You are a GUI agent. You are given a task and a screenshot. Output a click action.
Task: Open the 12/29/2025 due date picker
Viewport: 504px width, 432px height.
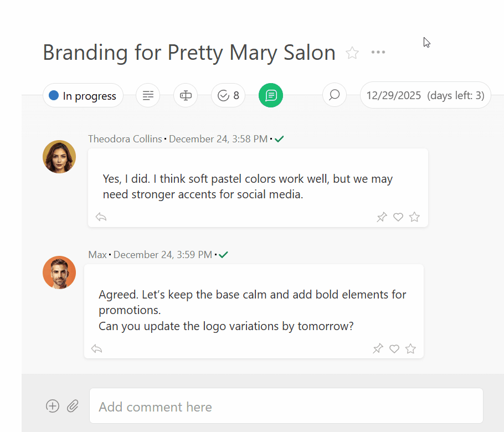[x=425, y=95]
